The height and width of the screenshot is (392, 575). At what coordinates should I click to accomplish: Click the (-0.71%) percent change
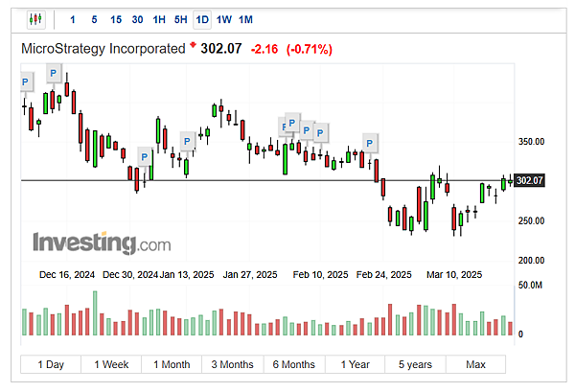pyautogui.click(x=310, y=49)
